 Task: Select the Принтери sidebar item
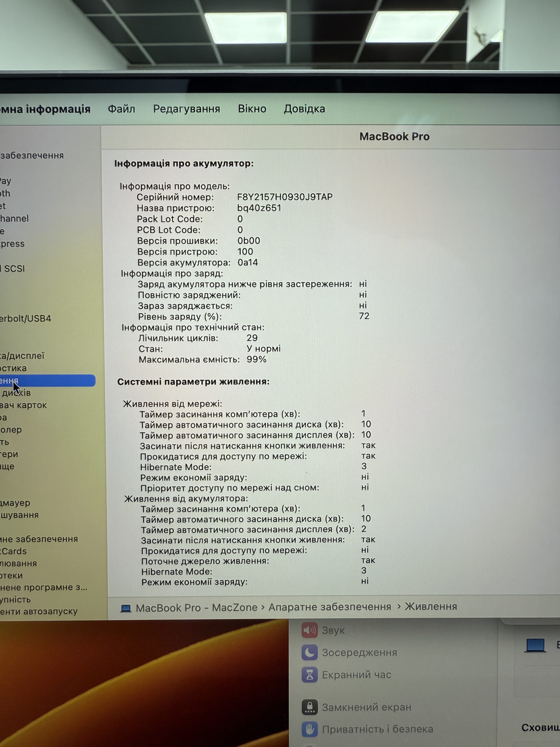(x=9, y=454)
